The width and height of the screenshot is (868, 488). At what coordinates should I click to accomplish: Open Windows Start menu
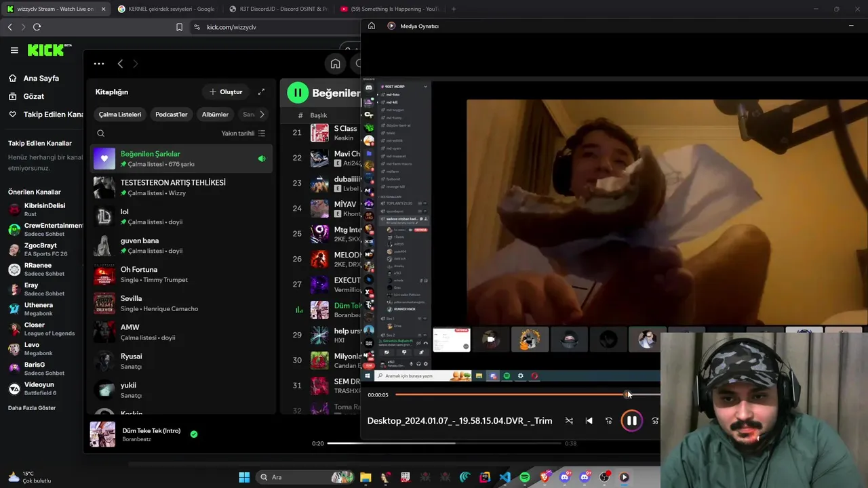pos(244,477)
